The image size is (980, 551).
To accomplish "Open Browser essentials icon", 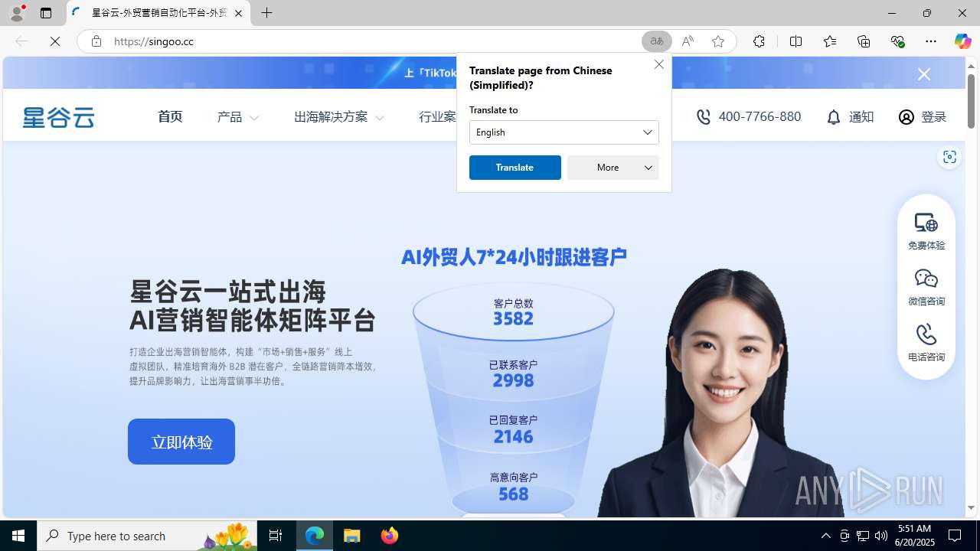I will click(897, 41).
